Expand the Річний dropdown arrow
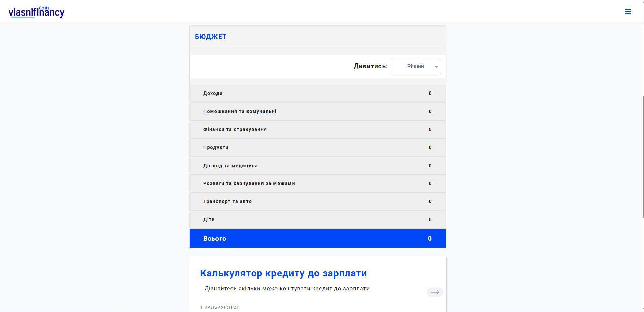 [436, 67]
